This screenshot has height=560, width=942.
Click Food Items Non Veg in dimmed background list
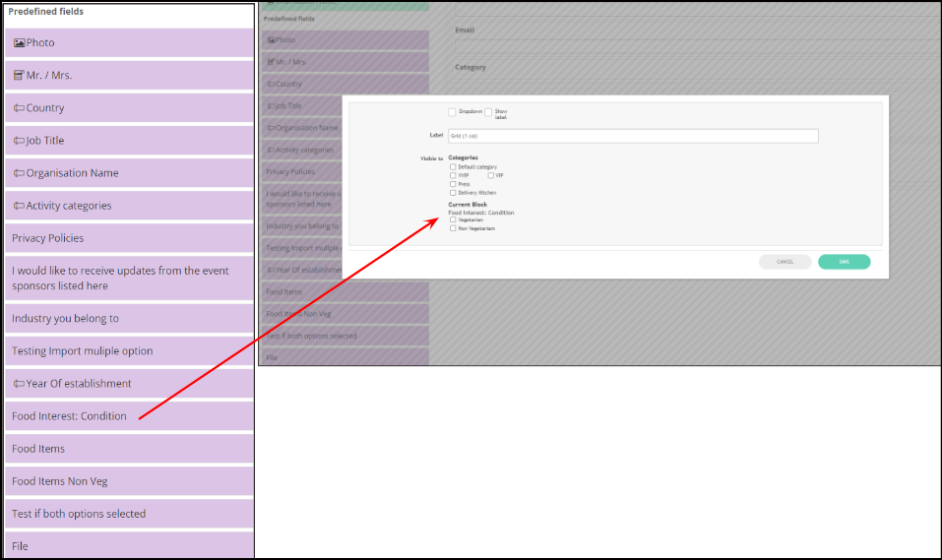(345, 314)
